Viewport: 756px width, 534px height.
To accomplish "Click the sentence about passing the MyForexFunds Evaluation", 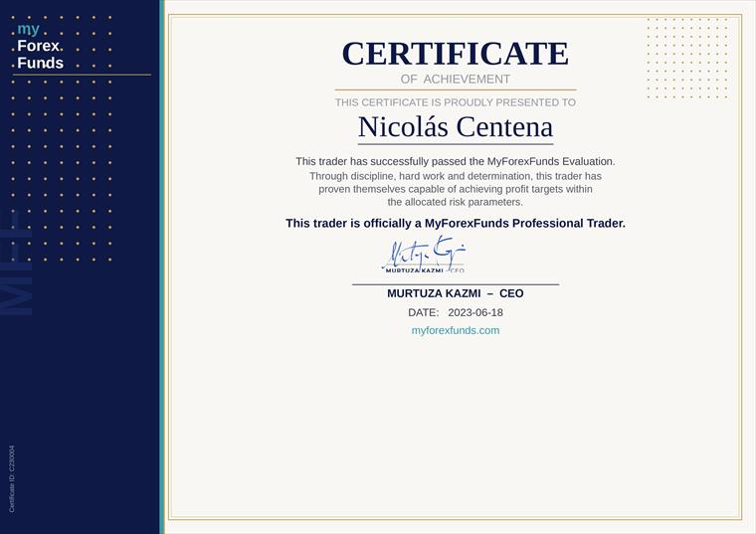I will (x=456, y=161).
